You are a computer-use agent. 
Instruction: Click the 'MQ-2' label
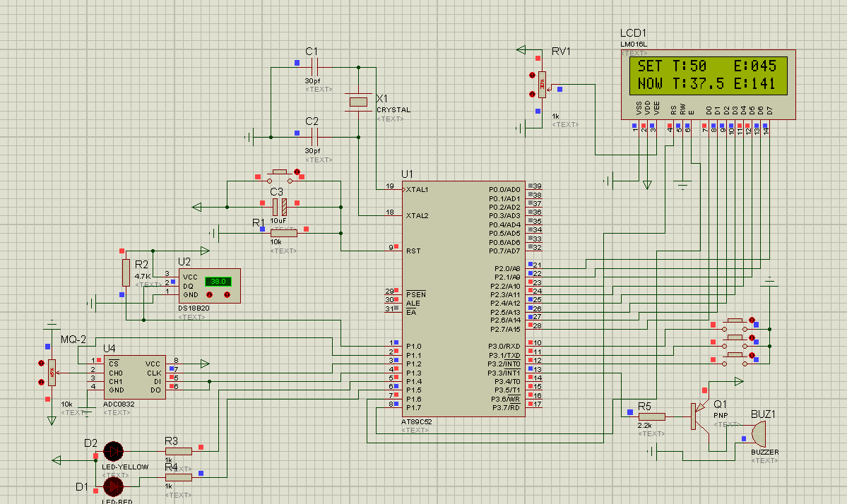pos(73,340)
